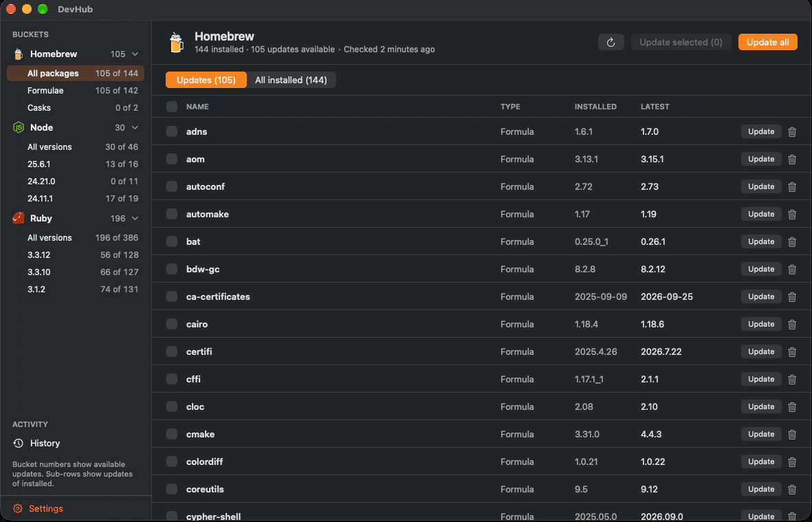This screenshot has width=812, height=522.
Task: Click the TYPE column header
Action: pos(510,107)
